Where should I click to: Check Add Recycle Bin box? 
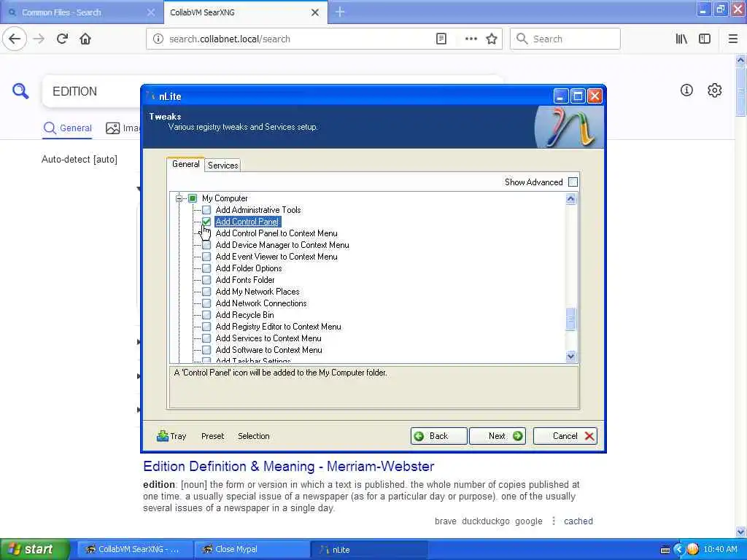tap(206, 315)
